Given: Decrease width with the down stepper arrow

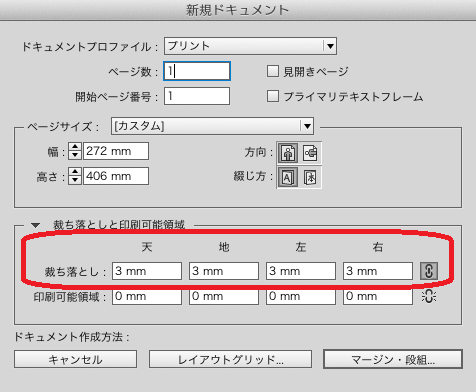Looking at the screenshot, I should (x=75, y=155).
